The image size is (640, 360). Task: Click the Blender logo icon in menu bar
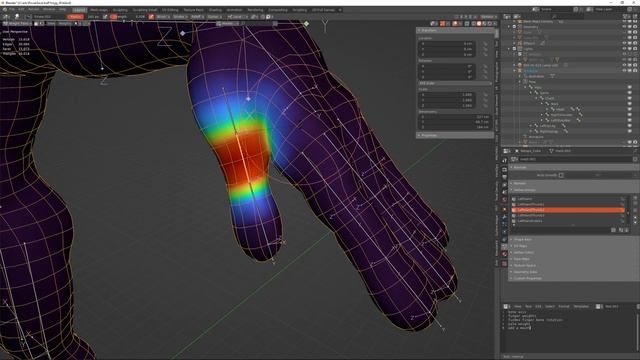(x=4, y=9)
